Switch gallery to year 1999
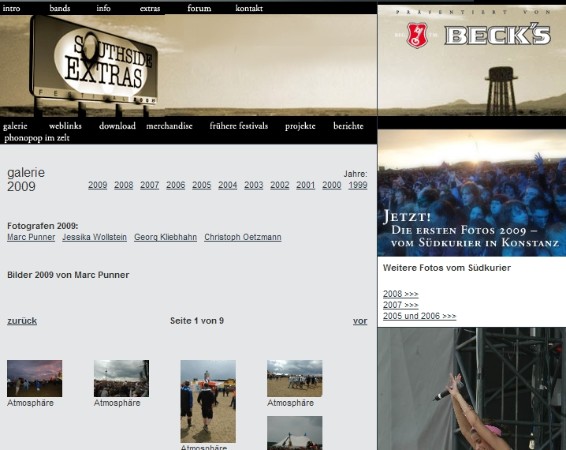566x450 pixels. (x=358, y=185)
